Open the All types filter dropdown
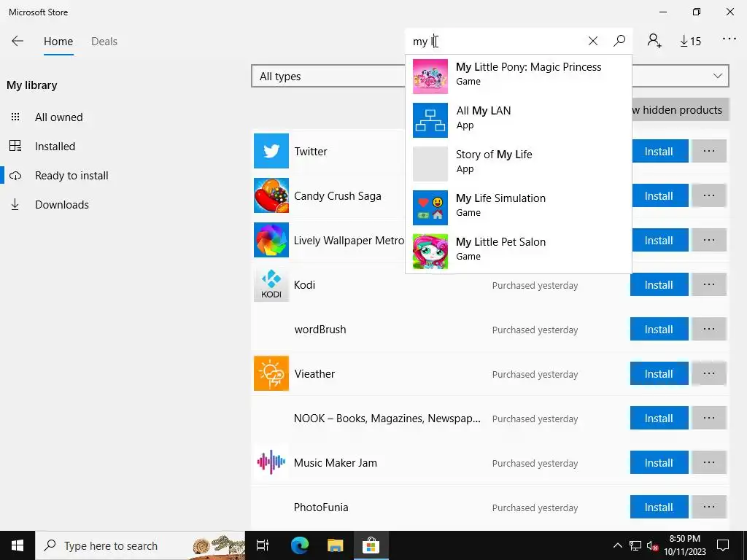The width and height of the screenshot is (747, 560). point(328,76)
